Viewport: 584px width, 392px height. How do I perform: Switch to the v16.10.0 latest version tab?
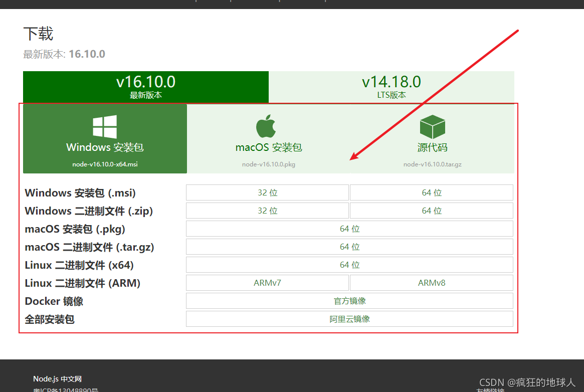pyautogui.click(x=146, y=87)
